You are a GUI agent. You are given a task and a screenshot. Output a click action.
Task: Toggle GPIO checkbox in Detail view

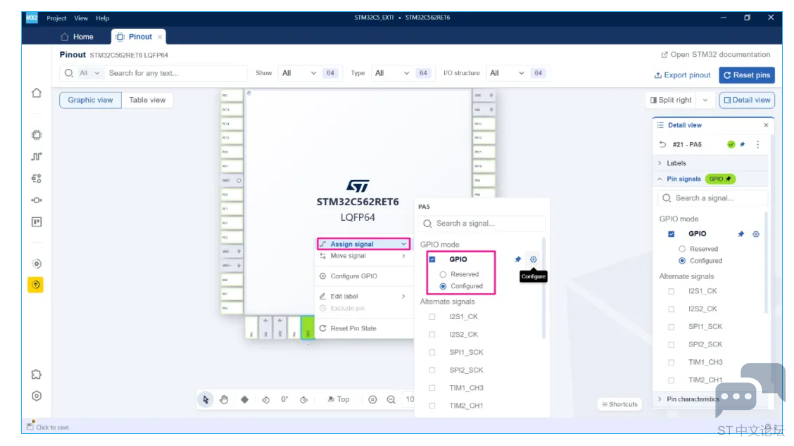point(671,234)
